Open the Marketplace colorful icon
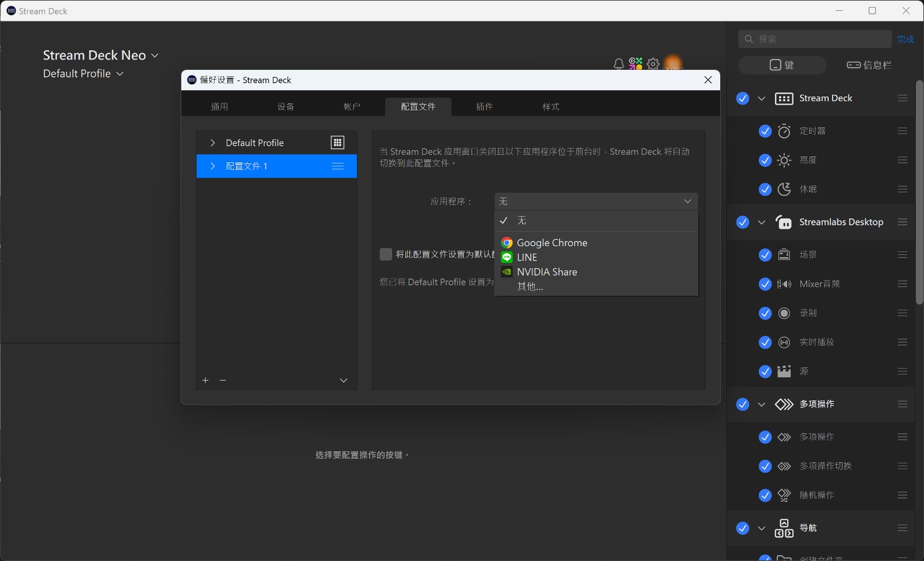Screen dimensions: 924x561 pyautogui.click(x=636, y=64)
